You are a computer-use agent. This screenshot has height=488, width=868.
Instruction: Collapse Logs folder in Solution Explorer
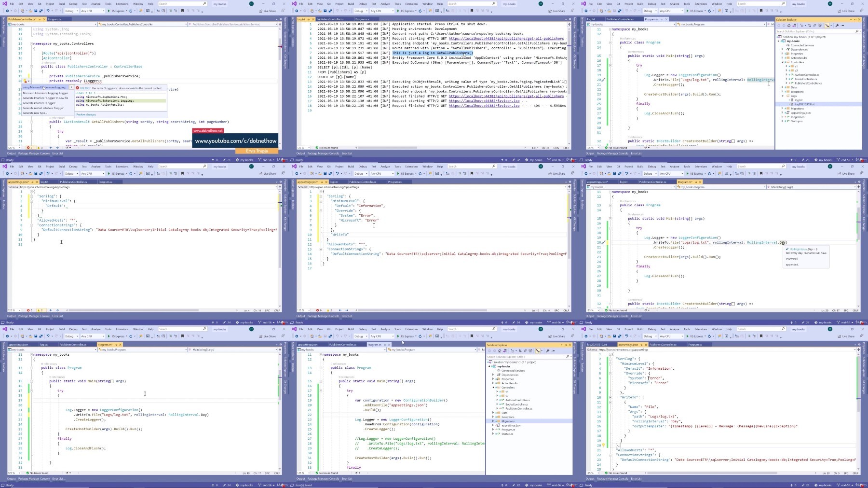click(783, 96)
